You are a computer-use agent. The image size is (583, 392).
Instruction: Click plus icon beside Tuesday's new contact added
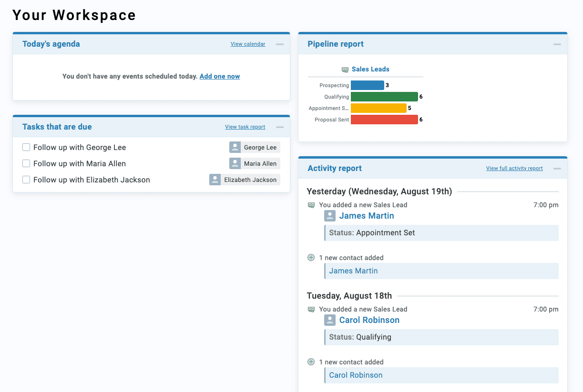(x=311, y=362)
